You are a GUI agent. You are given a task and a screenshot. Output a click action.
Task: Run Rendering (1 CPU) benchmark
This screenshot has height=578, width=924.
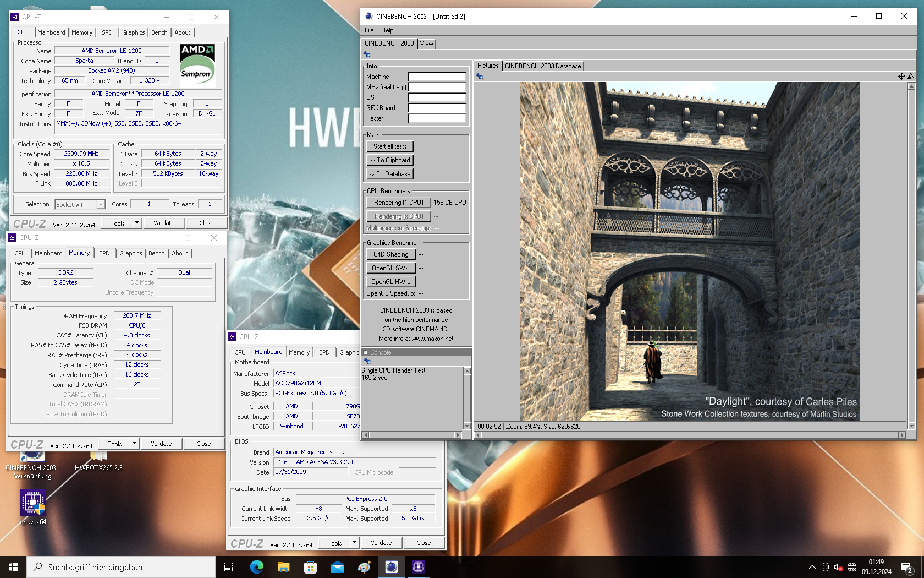point(399,203)
